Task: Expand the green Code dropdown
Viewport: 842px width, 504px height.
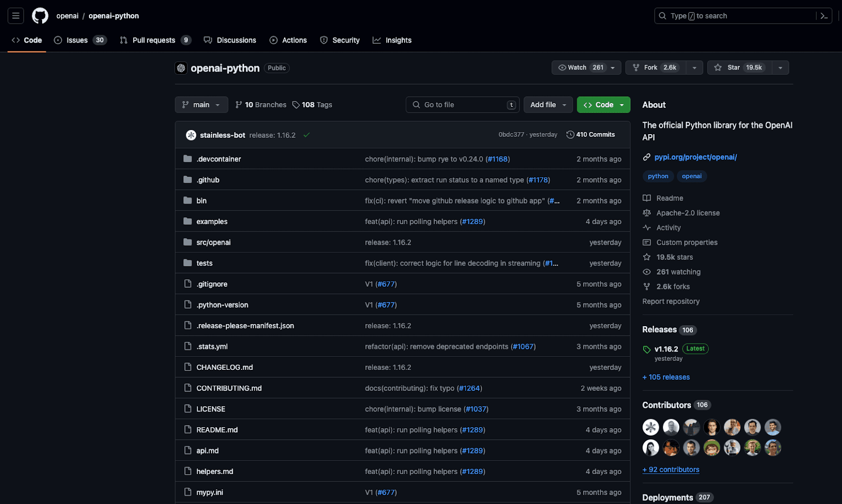Action: (x=603, y=105)
